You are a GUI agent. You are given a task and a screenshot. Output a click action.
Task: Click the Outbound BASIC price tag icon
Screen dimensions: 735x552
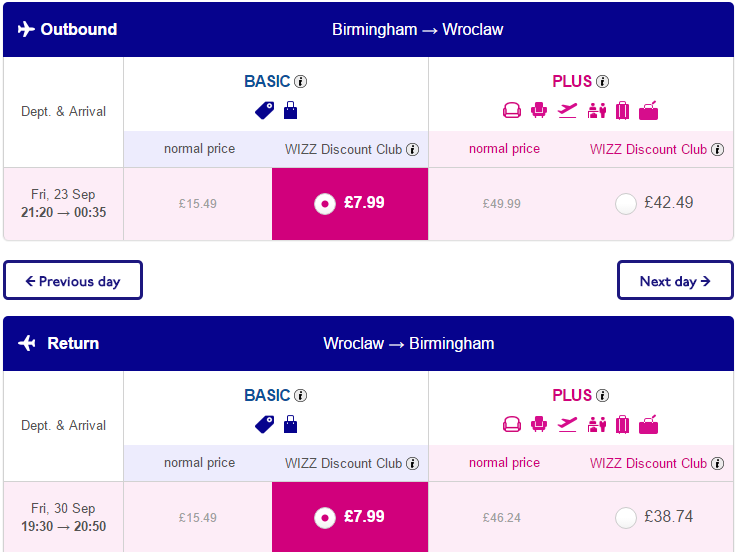coord(265,111)
